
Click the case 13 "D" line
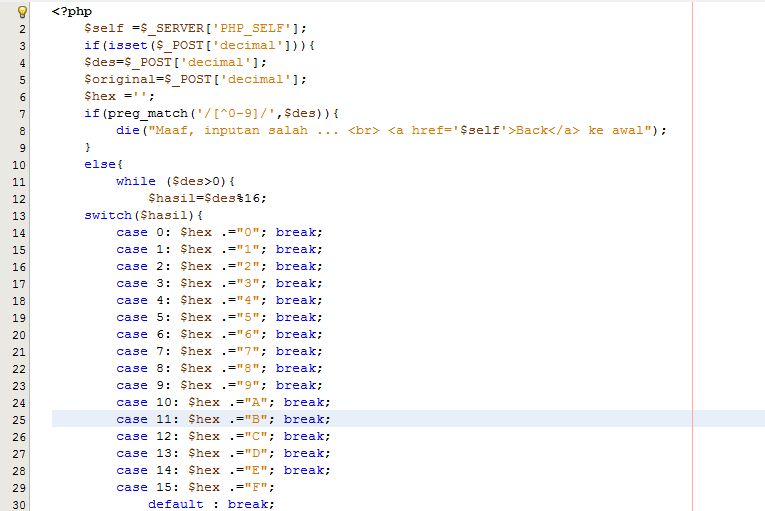pyautogui.click(x=223, y=453)
